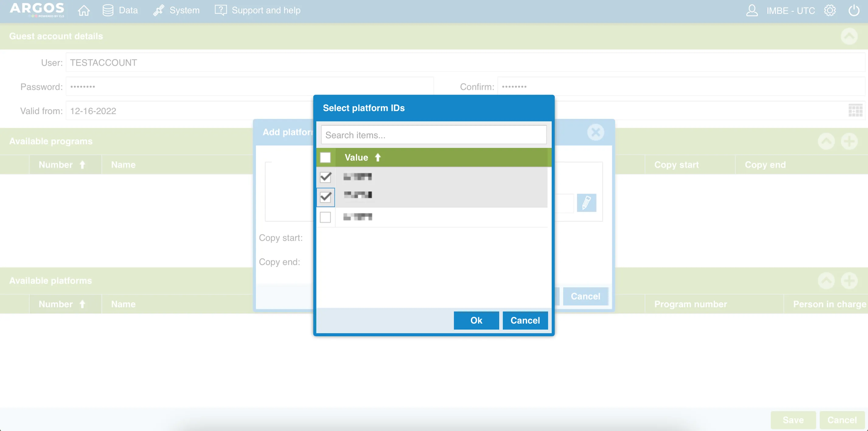Image resolution: width=868 pixels, height=431 pixels.
Task: Add a new available platform
Action: click(849, 280)
